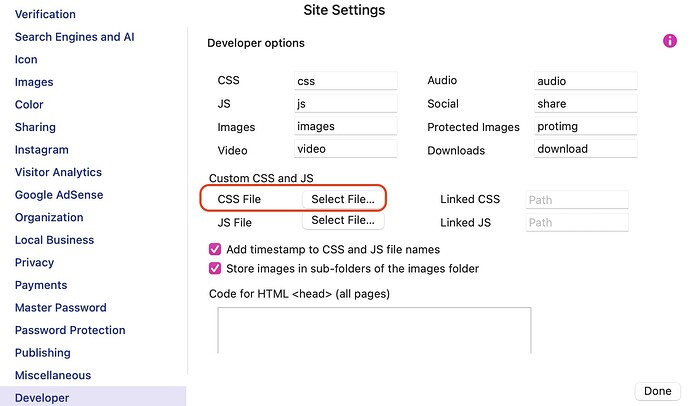Open Payments settings

tap(41, 285)
